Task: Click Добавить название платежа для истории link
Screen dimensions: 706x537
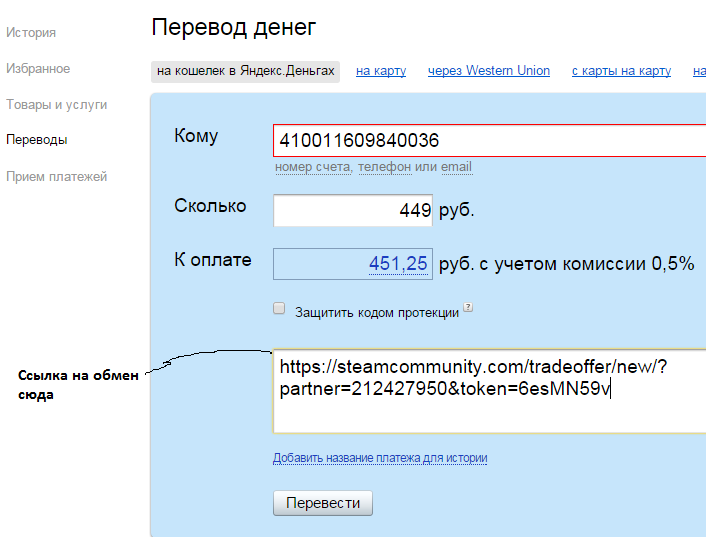Action: click(x=380, y=458)
